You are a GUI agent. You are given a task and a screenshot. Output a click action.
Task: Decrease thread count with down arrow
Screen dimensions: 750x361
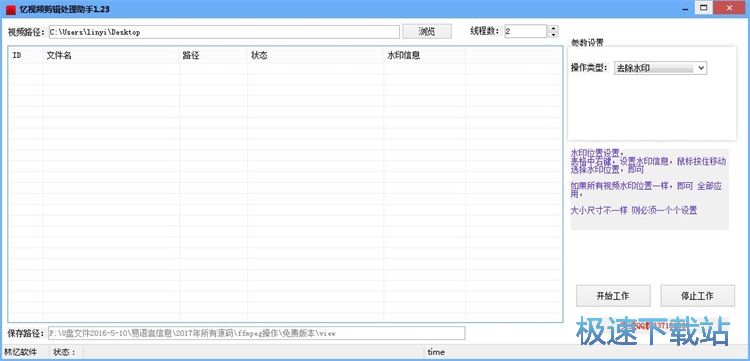tap(553, 35)
